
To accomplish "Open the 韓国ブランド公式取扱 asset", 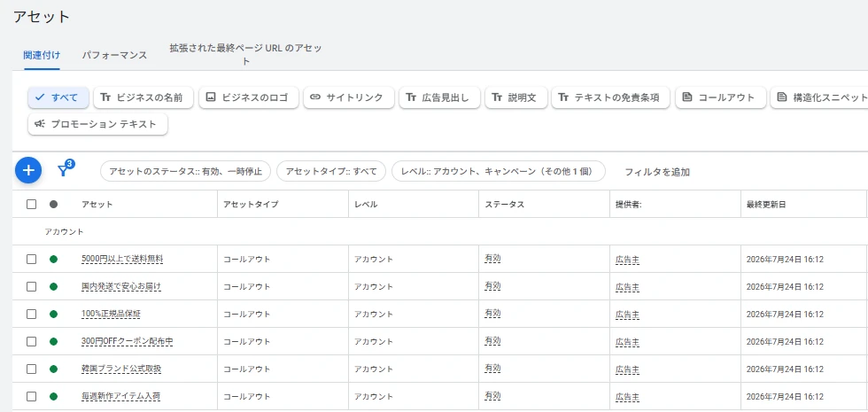I will (121, 369).
